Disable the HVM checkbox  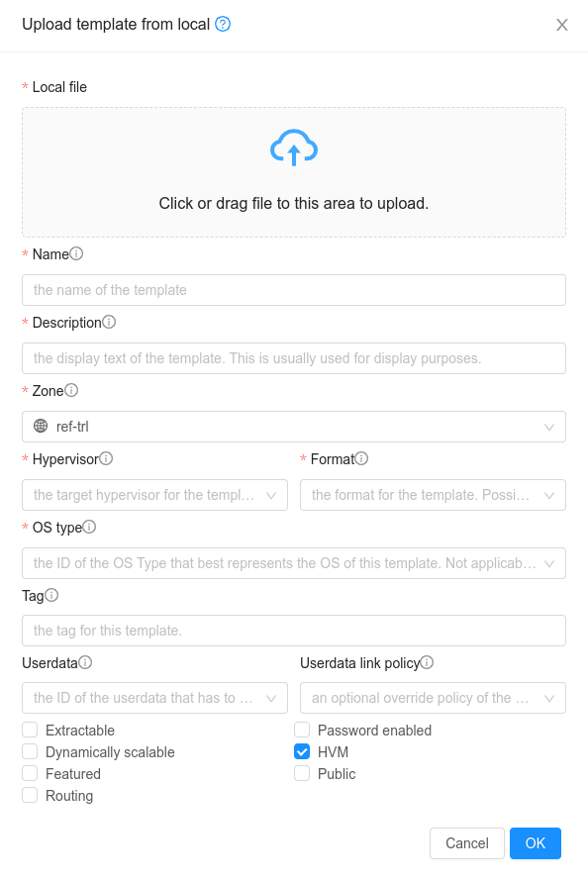tap(302, 751)
